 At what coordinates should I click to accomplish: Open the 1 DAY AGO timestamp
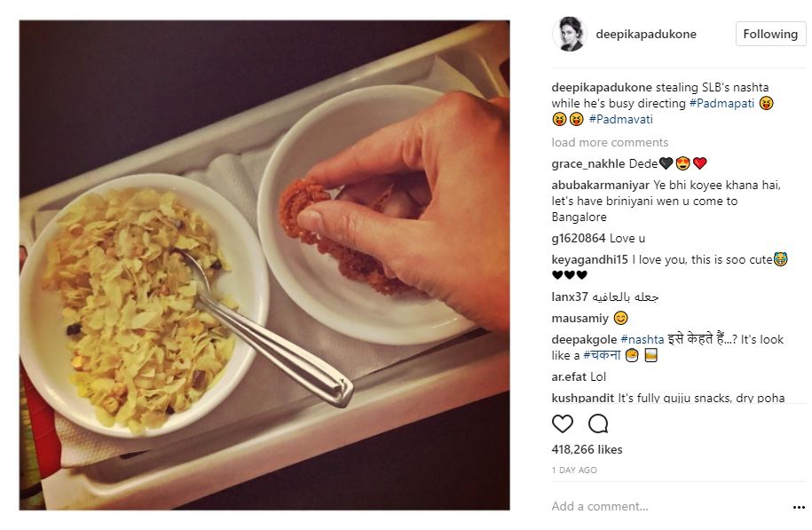pos(574,470)
